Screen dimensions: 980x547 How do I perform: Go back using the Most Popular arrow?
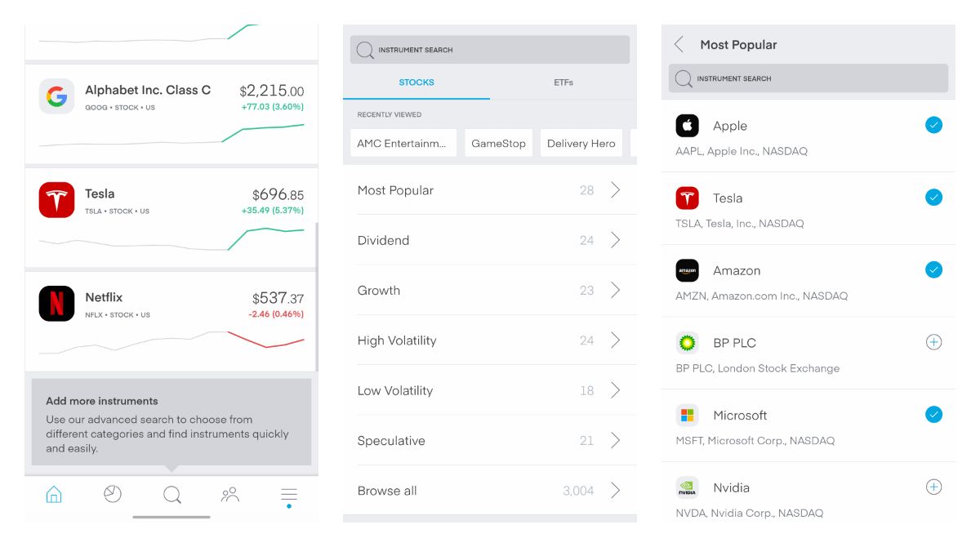pyautogui.click(x=679, y=44)
